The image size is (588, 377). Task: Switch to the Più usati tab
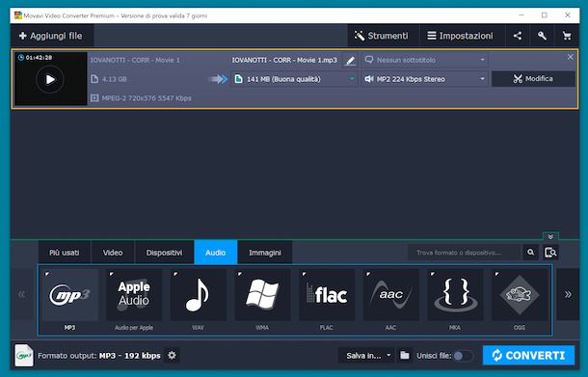(65, 253)
